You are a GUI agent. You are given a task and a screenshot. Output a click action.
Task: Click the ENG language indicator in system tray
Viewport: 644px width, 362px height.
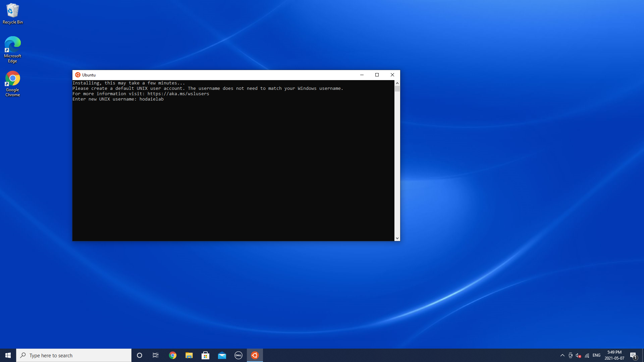click(x=596, y=355)
